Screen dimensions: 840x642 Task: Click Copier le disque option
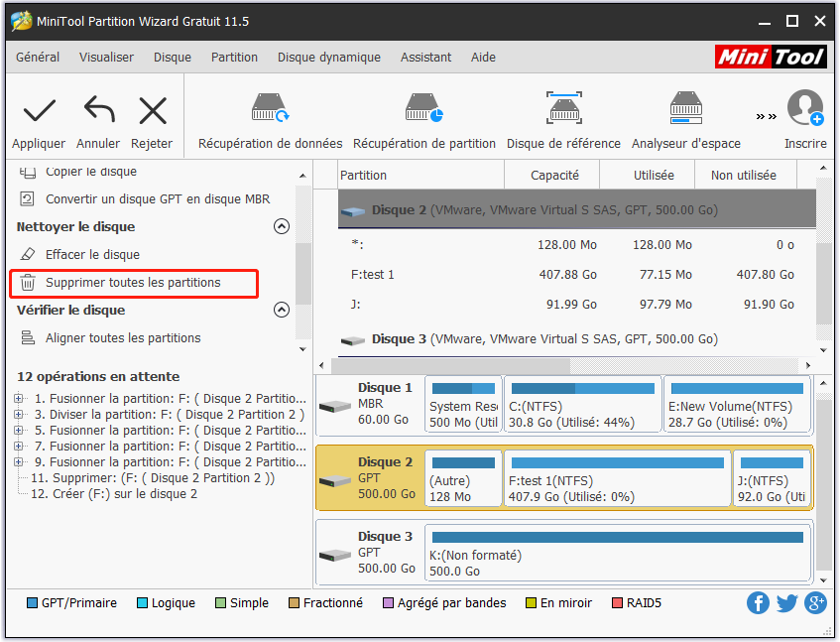91,172
